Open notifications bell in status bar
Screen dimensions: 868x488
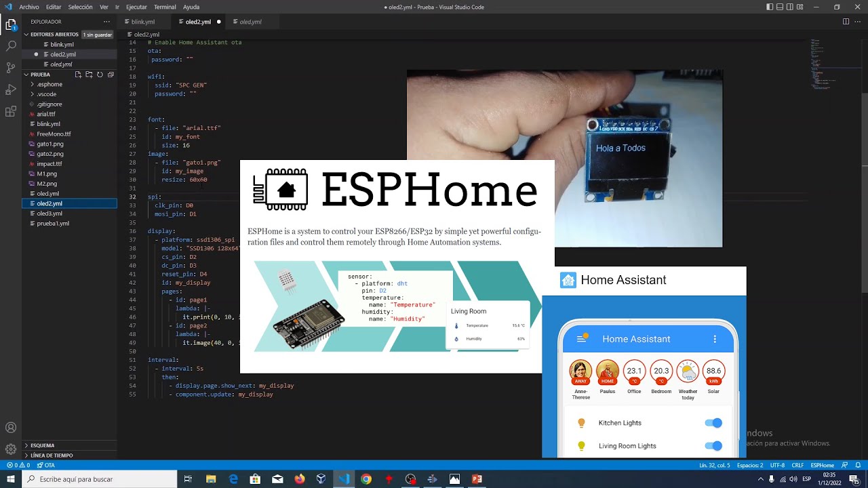click(859, 466)
